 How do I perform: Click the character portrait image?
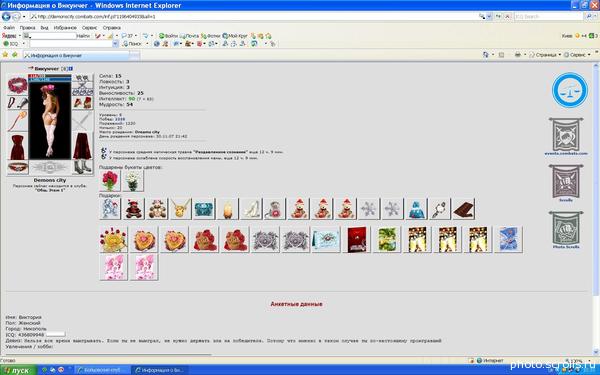50,120
